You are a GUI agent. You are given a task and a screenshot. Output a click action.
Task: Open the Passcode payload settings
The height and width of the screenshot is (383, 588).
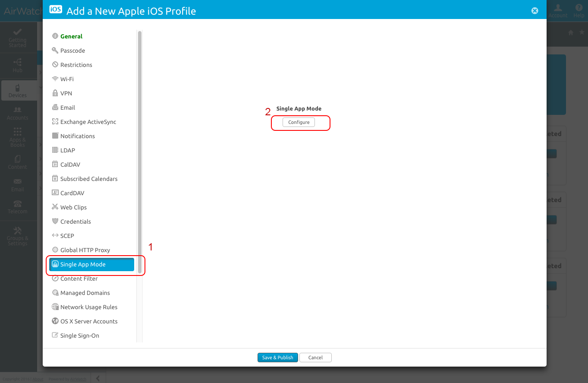pos(72,51)
